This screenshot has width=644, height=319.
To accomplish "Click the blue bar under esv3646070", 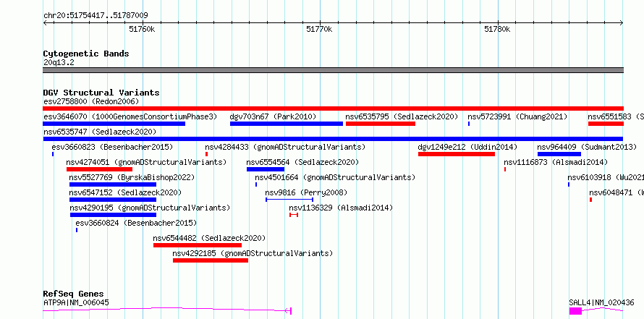I will (114, 124).
